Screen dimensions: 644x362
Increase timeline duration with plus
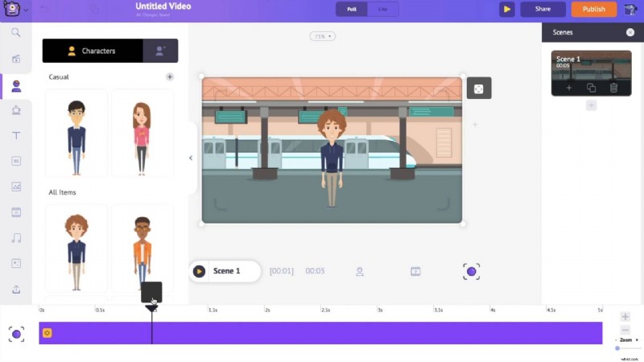tap(625, 316)
